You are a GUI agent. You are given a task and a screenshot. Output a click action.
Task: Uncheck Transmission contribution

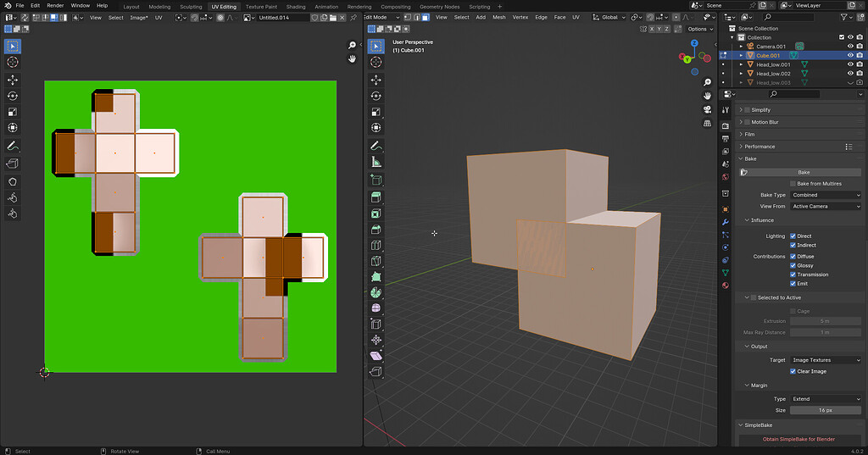click(x=793, y=275)
